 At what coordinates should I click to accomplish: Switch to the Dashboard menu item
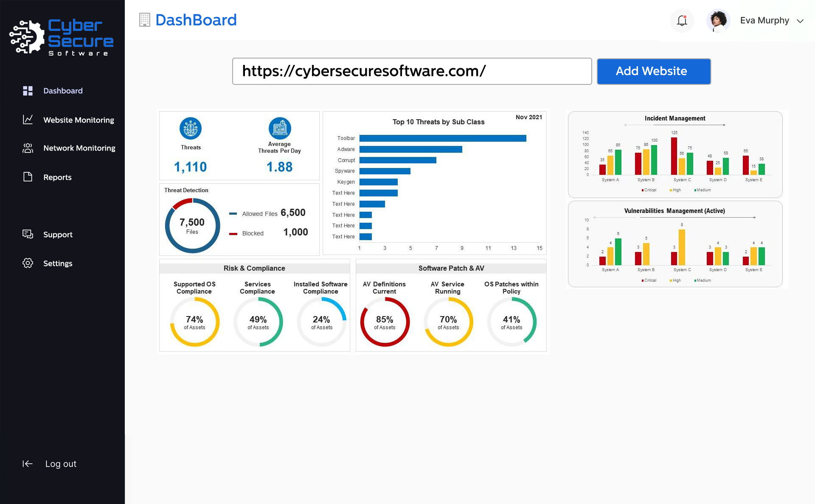coord(63,91)
